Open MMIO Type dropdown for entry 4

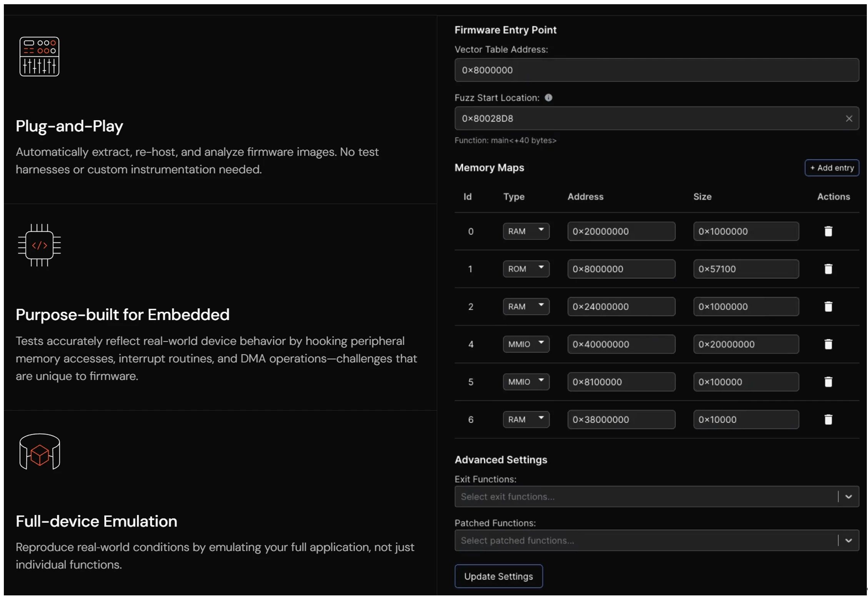click(x=526, y=344)
